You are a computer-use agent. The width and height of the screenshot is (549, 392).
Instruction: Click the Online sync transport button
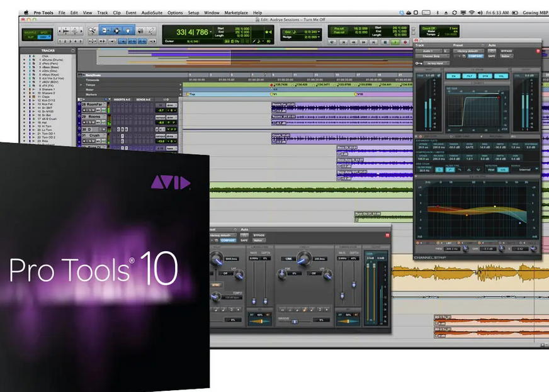pos(332,42)
